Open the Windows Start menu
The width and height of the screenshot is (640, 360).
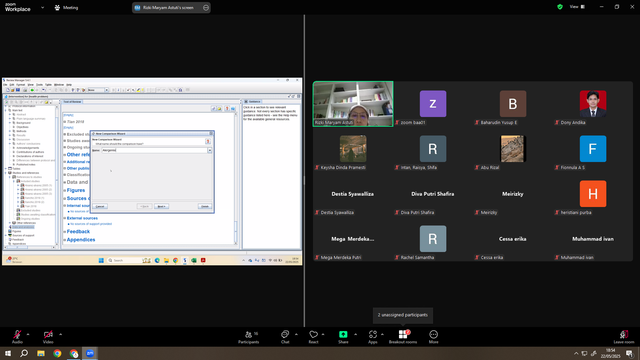(8, 353)
